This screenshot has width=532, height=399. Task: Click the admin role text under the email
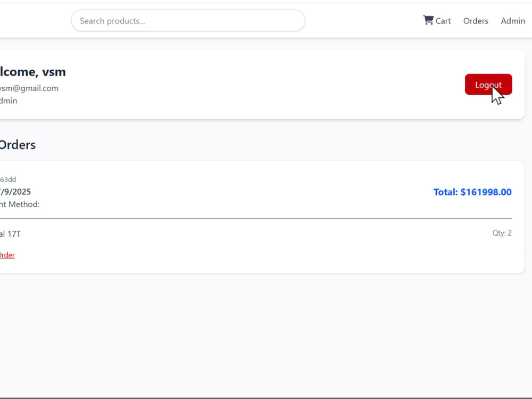pyautogui.click(x=9, y=101)
